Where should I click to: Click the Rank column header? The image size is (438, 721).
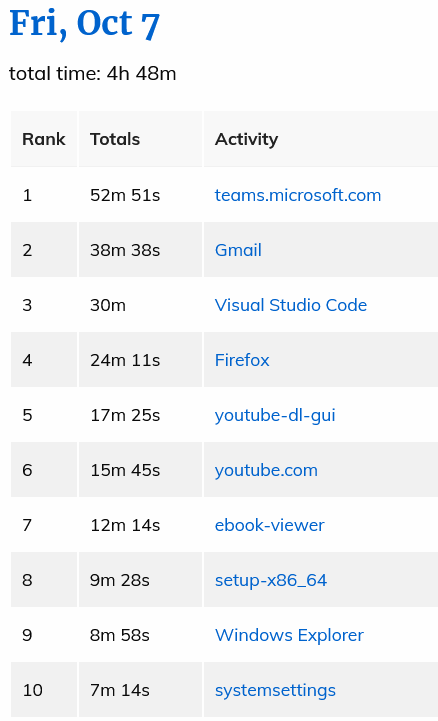coord(44,139)
